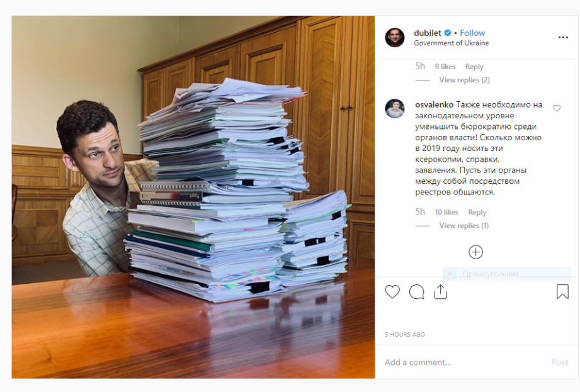Reply to osvalenko's comment
580x392 pixels.
pos(477,212)
